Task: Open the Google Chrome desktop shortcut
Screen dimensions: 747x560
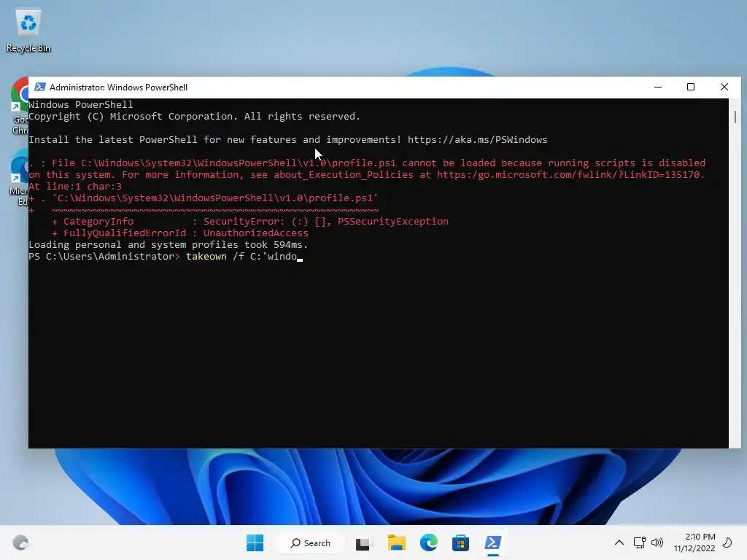Action: [x=20, y=106]
